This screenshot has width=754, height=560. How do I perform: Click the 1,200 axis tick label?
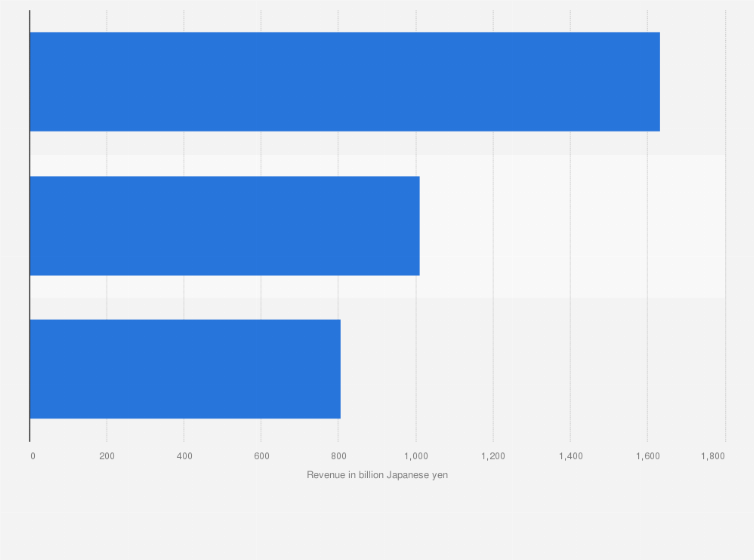[x=493, y=456]
